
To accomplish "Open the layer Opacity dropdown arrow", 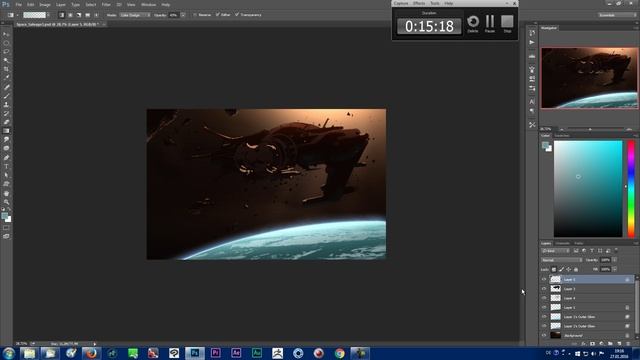I will click(615, 260).
